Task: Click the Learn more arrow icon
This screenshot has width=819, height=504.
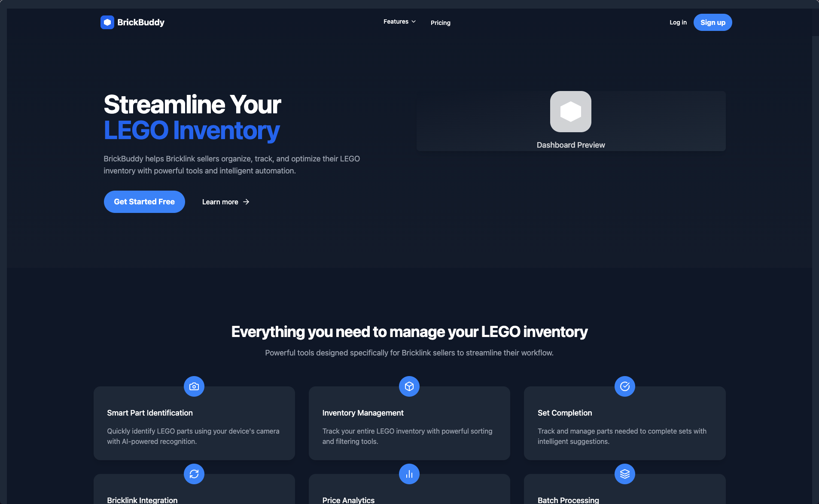Action: pyautogui.click(x=246, y=202)
